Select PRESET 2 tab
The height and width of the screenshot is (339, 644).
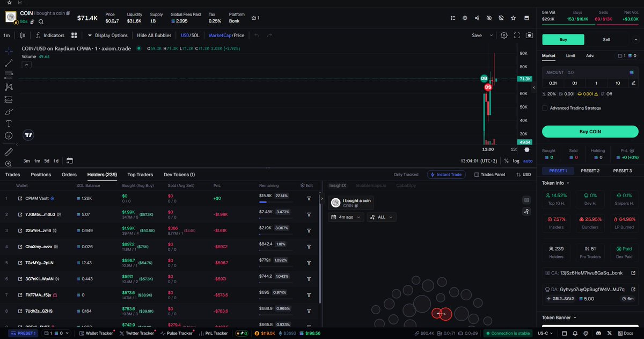590,171
